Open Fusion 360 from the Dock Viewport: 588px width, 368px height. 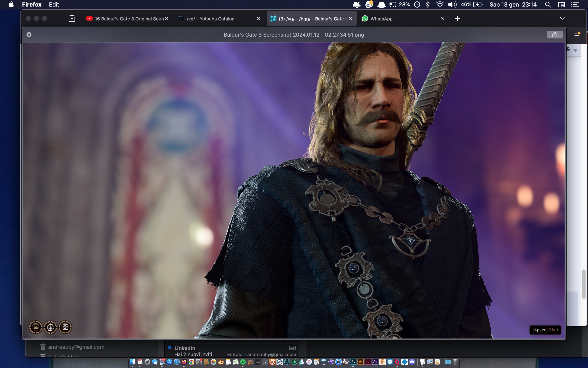point(382,362)
